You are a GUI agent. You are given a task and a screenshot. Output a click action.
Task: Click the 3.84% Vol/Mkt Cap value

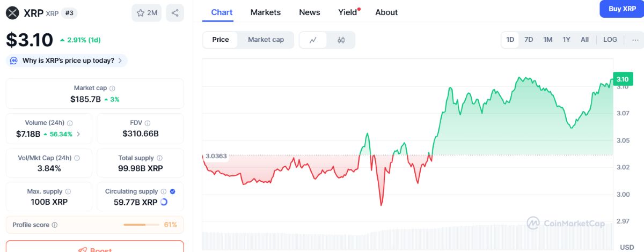click(49, 168)
